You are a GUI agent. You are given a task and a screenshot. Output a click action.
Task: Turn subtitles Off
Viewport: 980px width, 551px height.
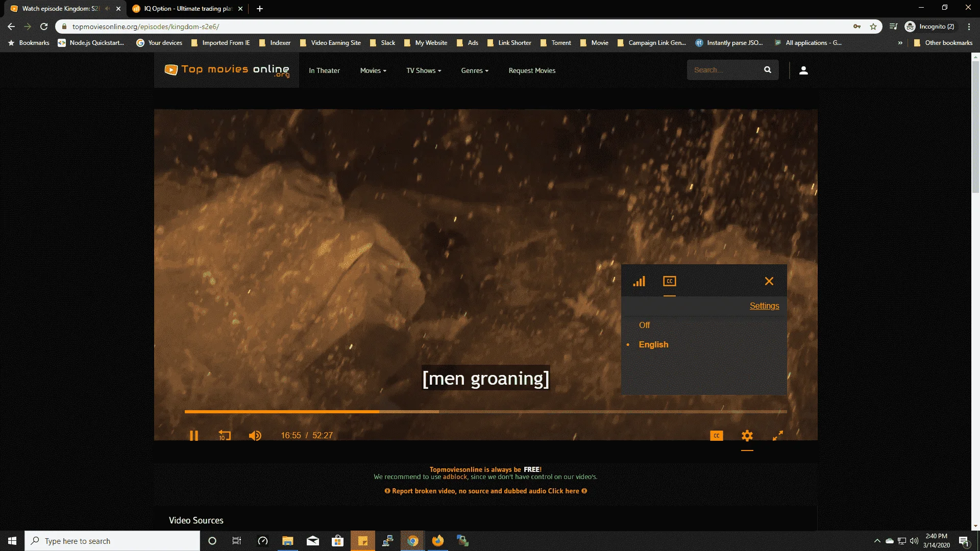(x=645, y=325)
